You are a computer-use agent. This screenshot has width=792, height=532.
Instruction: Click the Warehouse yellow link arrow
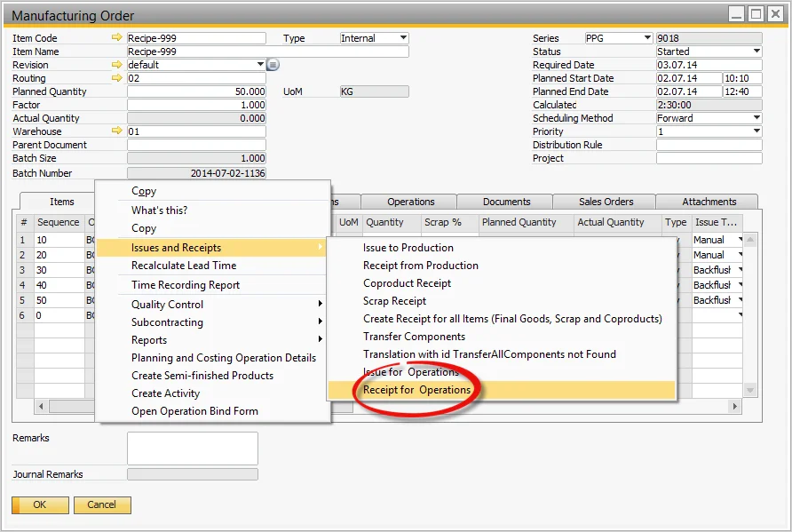tap(116, 131)
